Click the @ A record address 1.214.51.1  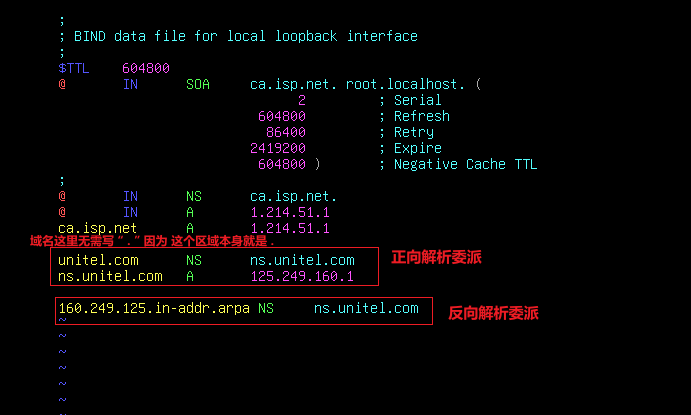tap(290, 212)
